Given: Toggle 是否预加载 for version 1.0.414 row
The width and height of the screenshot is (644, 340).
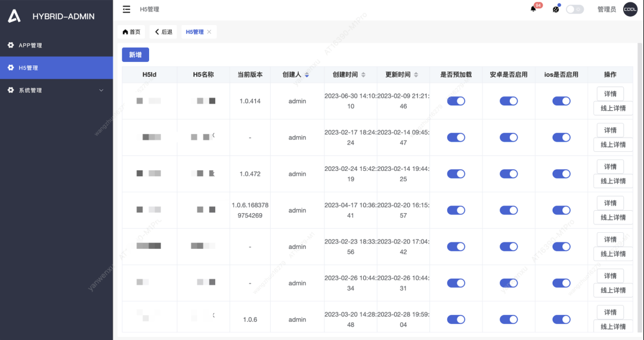Looking at the screenshot, I should point(456,101).
